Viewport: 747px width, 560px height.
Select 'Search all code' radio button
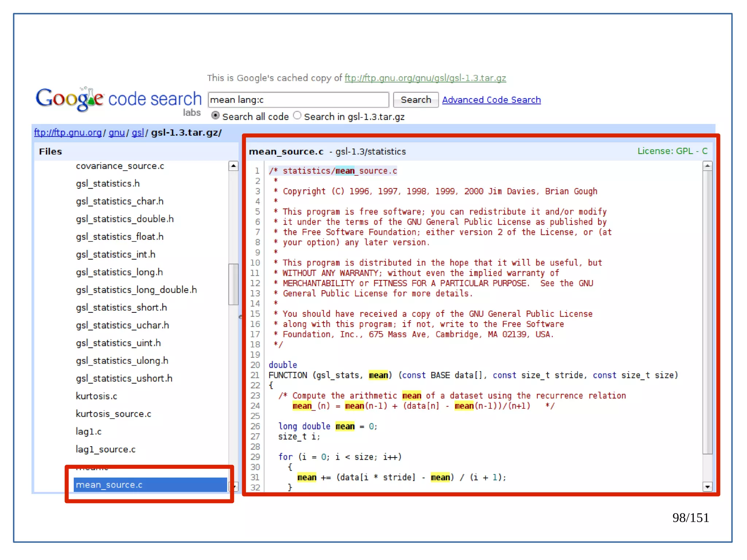tap(216, 116)
